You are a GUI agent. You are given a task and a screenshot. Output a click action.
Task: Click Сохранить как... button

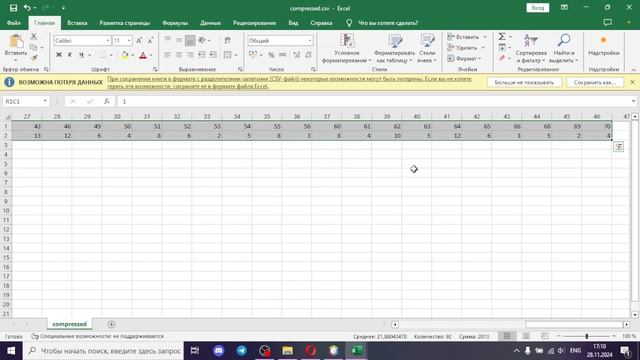click(x=594, y=82)
